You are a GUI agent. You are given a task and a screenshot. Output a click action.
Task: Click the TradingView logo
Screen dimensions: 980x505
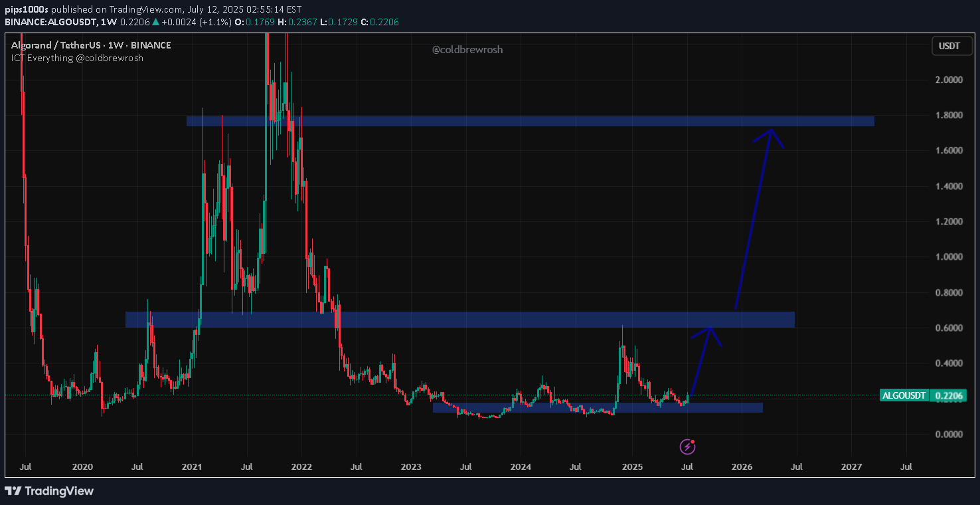[x=49, y=491]
